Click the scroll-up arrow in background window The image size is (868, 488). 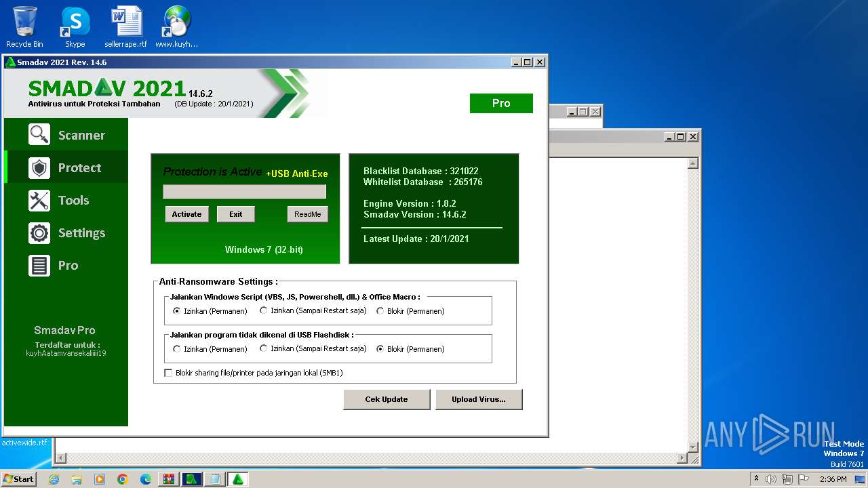[x=693, y=163]
